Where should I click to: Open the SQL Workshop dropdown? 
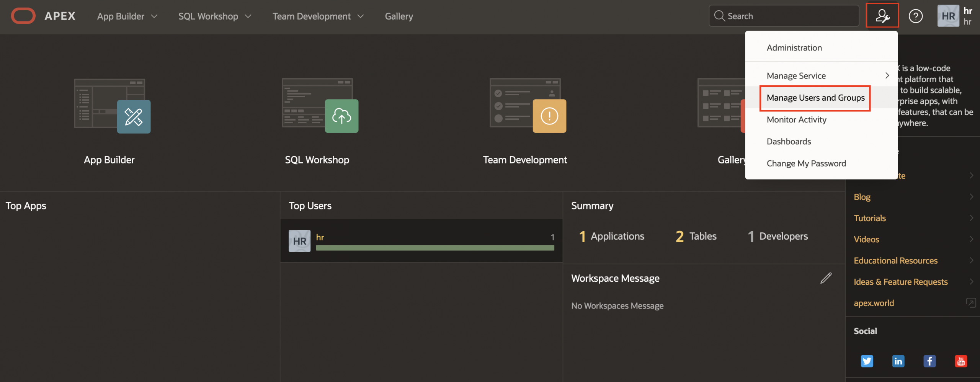[x=214, y=16]
